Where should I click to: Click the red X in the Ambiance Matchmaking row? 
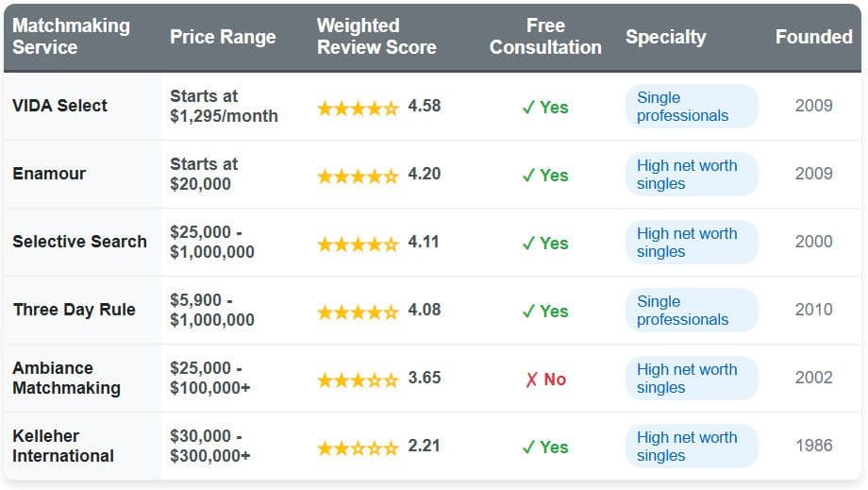tap(531, 380)
